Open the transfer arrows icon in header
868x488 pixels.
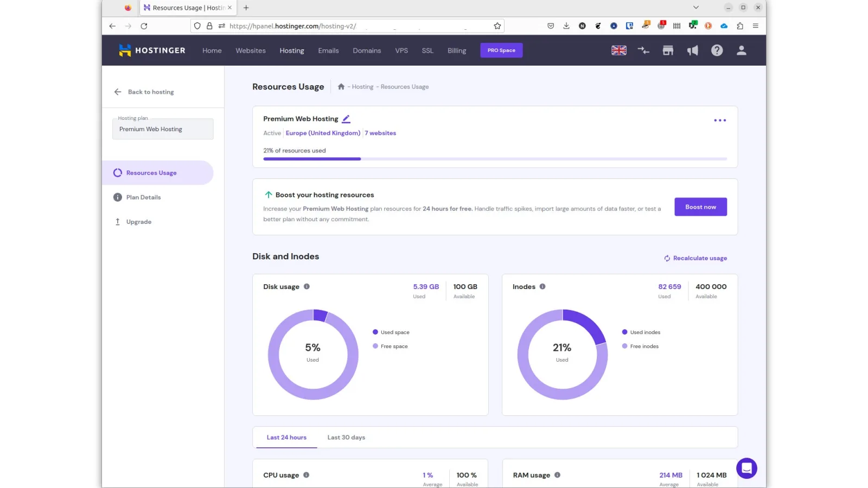[643, 50]
